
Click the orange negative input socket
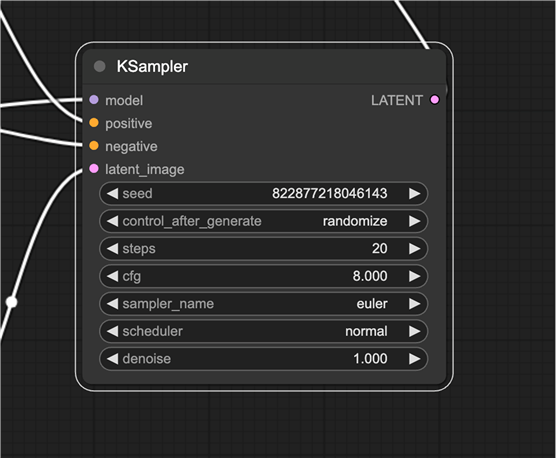(94, 146)
